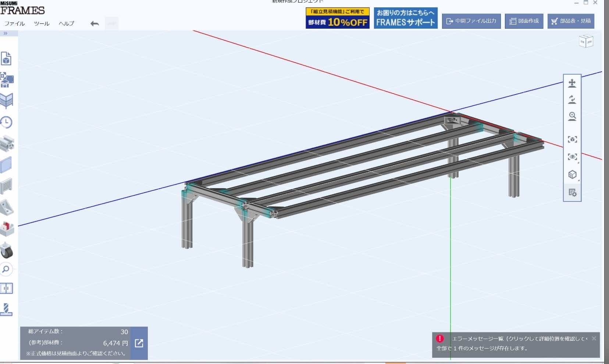This screenshot has height=364, width=609.
Task: Open the ファイル menu
Action: [x=15, y=23]
